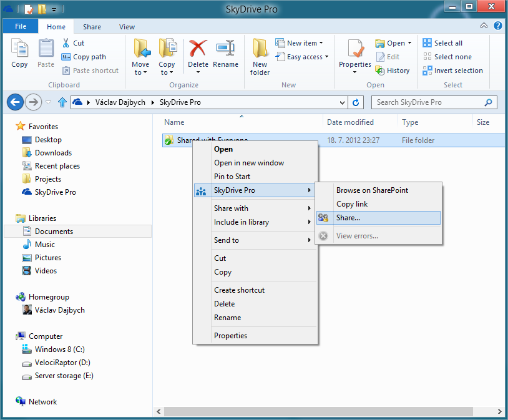Open Windows 8 (C:) drive
This screenshot has width=508, height=420.
point(54,349)
